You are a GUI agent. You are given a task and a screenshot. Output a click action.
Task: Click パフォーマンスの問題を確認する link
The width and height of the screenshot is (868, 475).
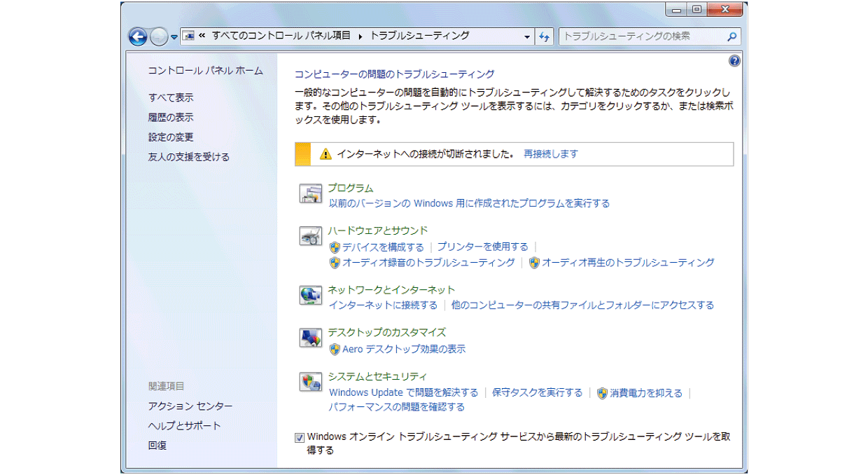click(397, 407)
